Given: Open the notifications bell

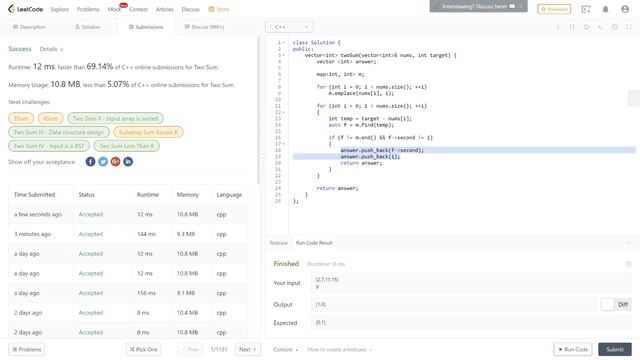Looking at the screenshot, I should click(x=605, y=9).
